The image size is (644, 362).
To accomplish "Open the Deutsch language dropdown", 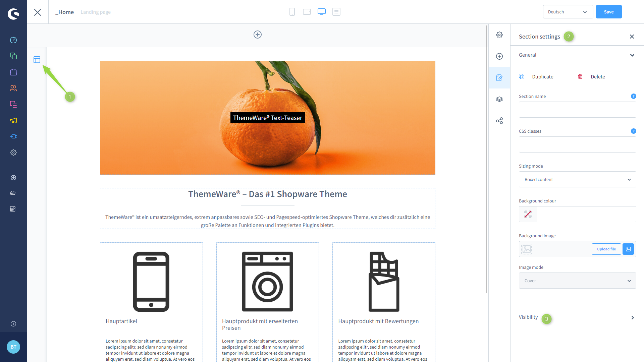I will click(568, 12).
